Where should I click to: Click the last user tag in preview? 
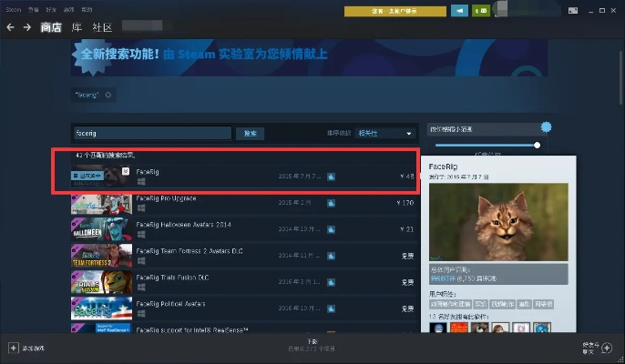[544, 304]
